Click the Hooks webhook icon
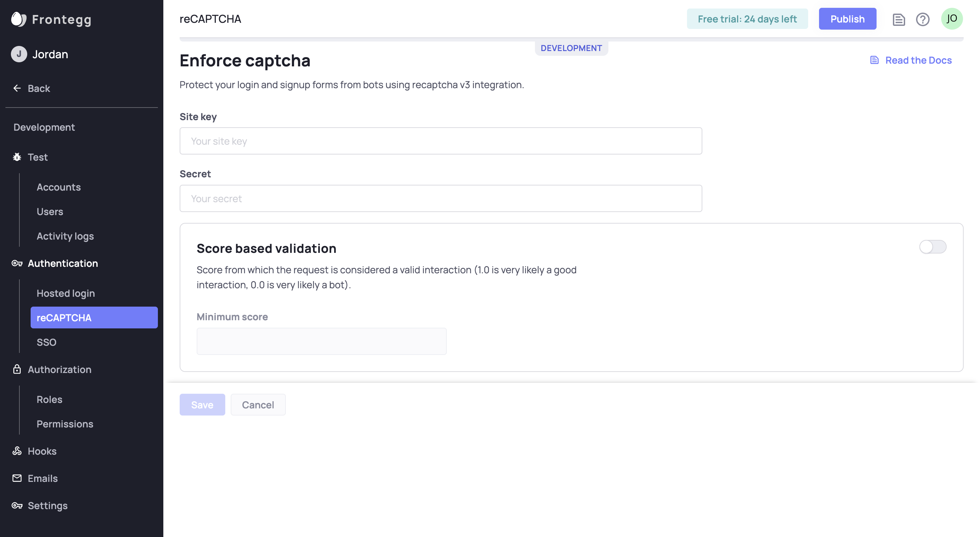Image resolution: width=980 pixels, height=537 pixels. point(17,451)
